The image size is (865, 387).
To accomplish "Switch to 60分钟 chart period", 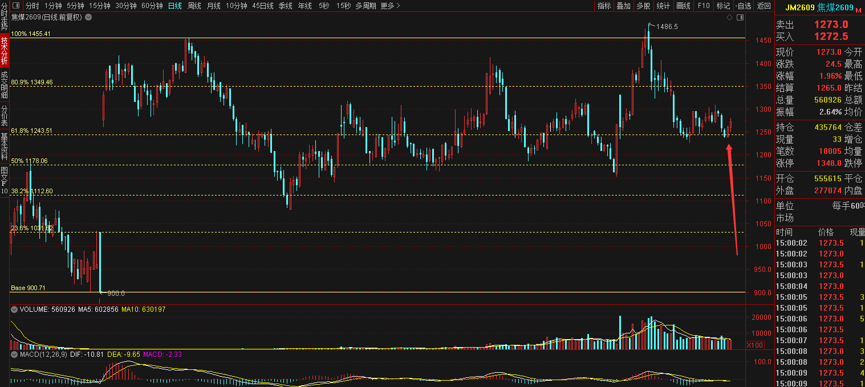I will click(x=152, y=6).
